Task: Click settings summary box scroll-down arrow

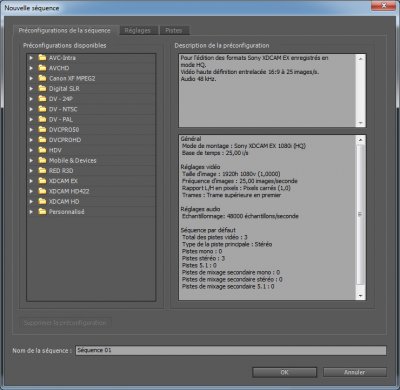Action: pos(360,295)
